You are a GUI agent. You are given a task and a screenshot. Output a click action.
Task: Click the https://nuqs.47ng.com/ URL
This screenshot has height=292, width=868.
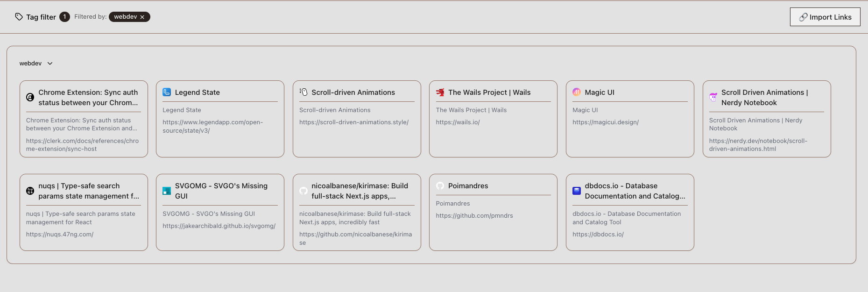point(60,235)
